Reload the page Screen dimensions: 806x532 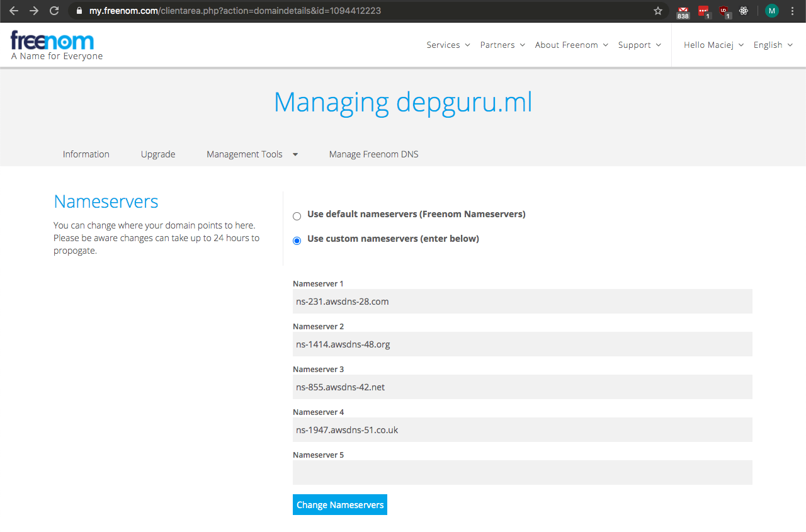(54, 11)
